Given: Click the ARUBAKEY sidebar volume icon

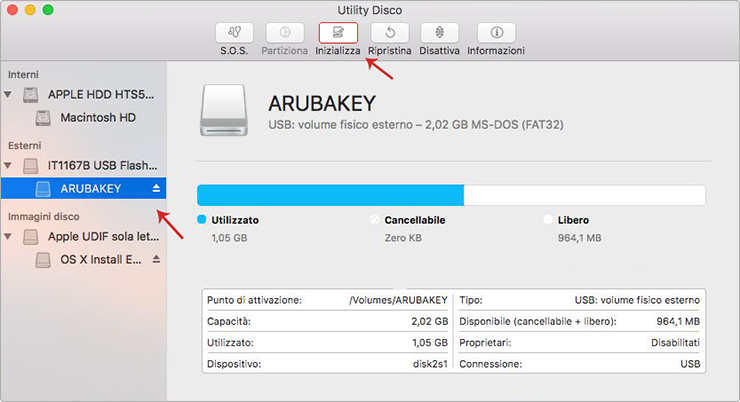Looking at the screenshot, I should click(x=43, y=189).
